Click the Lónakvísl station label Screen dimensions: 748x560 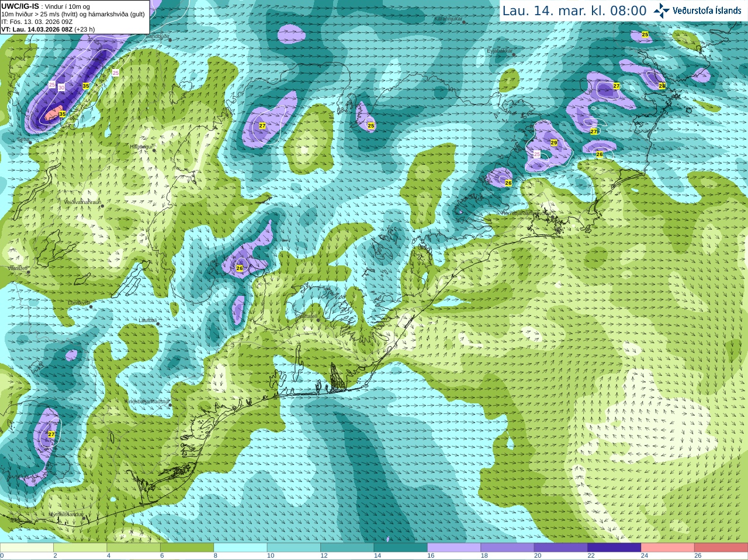78,302
